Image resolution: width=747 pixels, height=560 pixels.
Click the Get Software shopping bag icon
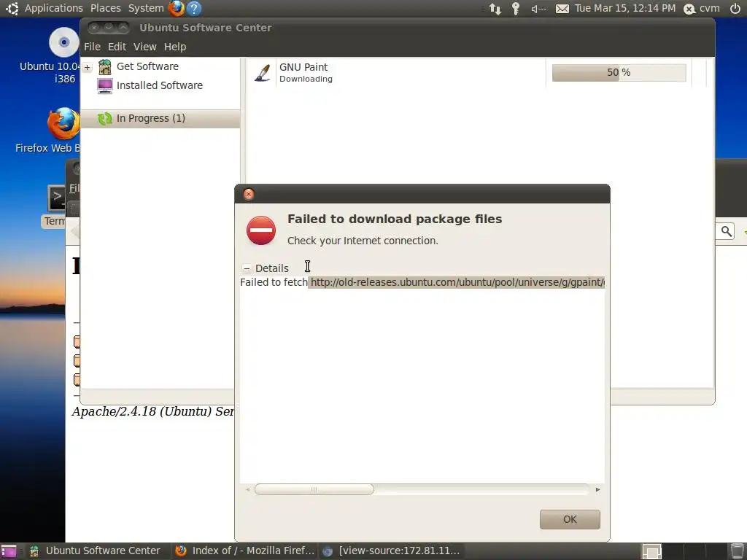pos(105,66)
